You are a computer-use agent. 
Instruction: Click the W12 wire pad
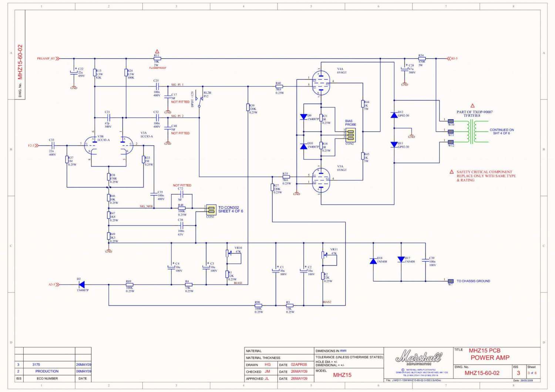[451, 142]
